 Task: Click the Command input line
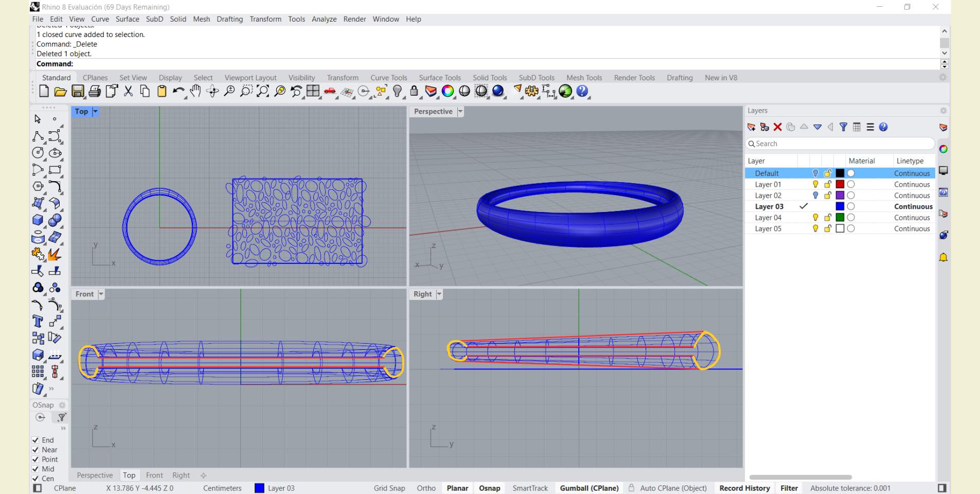click(486, 64)
